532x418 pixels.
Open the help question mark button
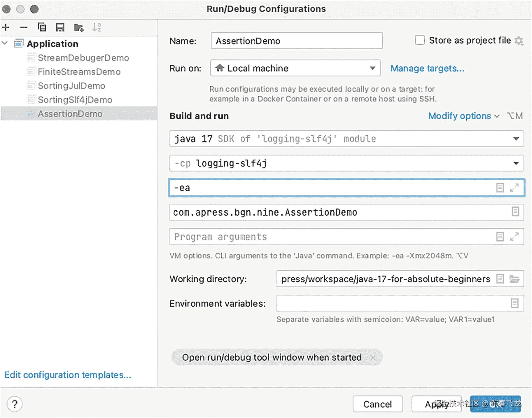14,404
